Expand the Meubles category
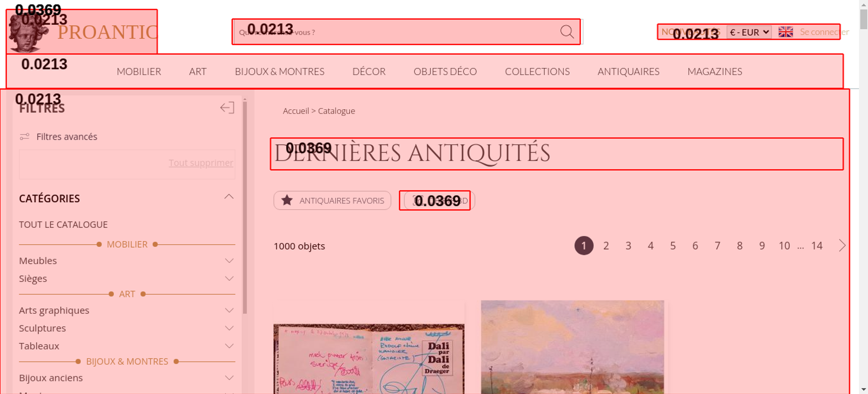This screenshot has width=868, height=394. coord(229,261)
